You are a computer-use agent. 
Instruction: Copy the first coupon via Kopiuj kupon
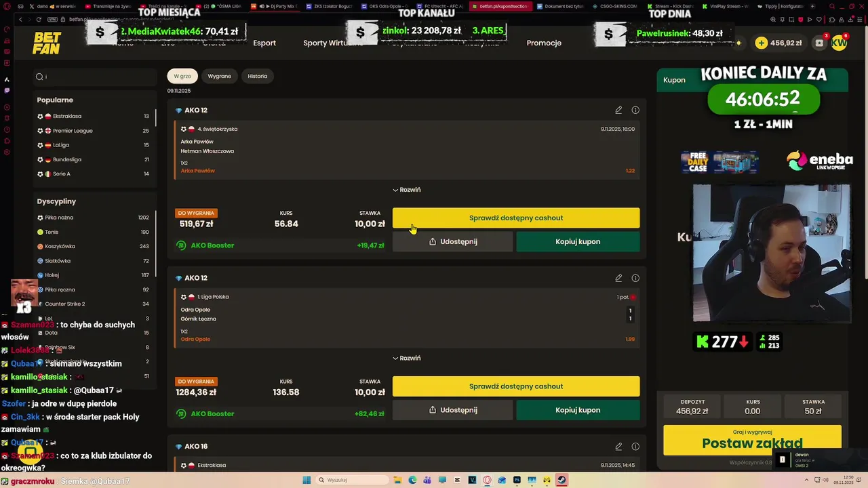coord(578,241)
